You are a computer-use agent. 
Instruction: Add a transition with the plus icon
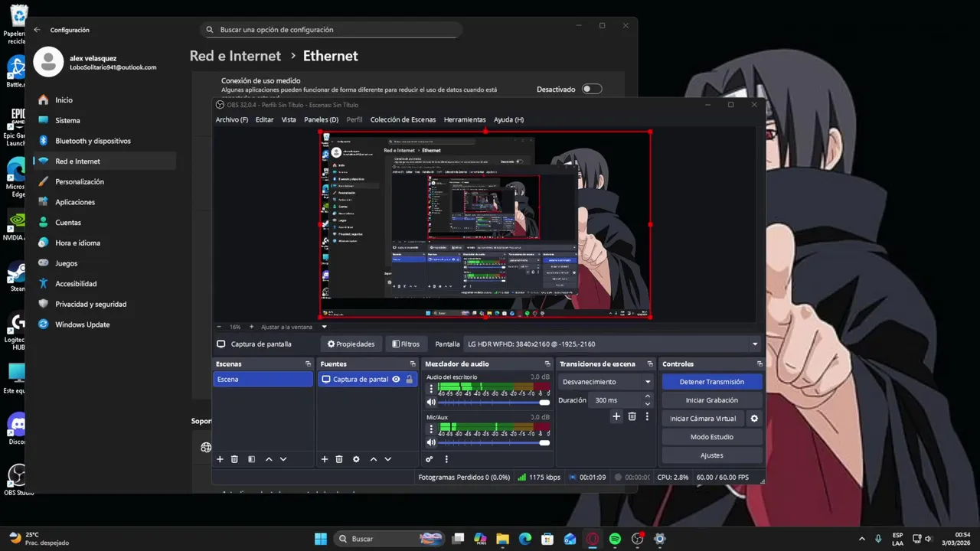616,416
